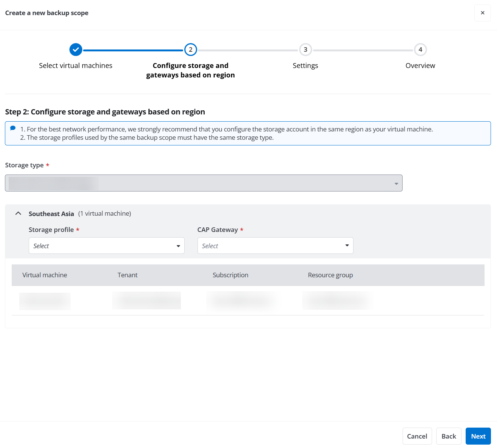497x448 pixels.
Task: Click the Storage type dropdown arrow
Action: (x=396, y=183)
